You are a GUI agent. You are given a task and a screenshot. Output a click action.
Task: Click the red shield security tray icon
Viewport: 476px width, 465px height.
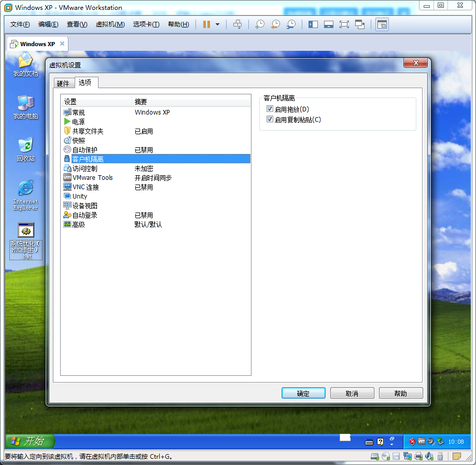point(412,442)
